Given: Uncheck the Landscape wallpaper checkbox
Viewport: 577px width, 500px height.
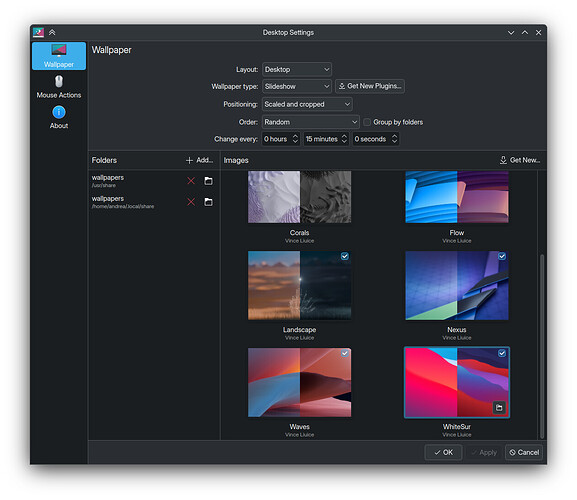Looking at the screenshot, I should pyautogui.click(x=344, y=256).
